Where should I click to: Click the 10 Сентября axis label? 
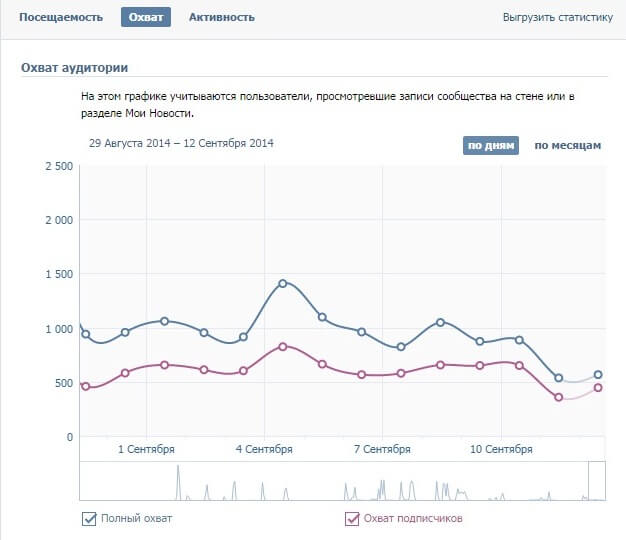(x=500, y=450)
